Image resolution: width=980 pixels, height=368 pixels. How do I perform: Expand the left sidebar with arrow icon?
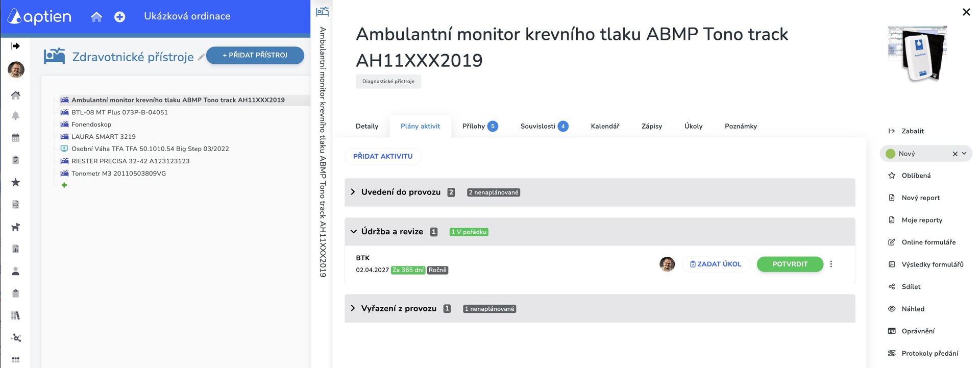tap(16, 46)
